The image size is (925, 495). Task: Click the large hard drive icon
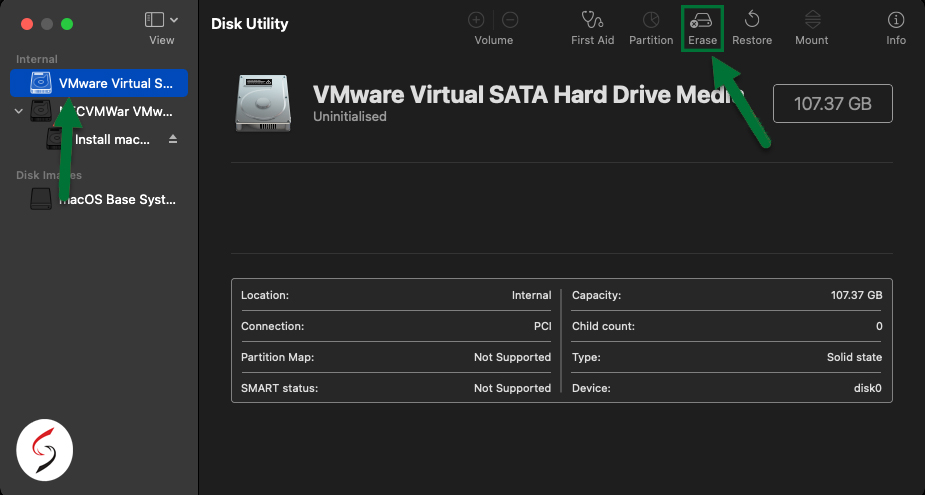263,103
